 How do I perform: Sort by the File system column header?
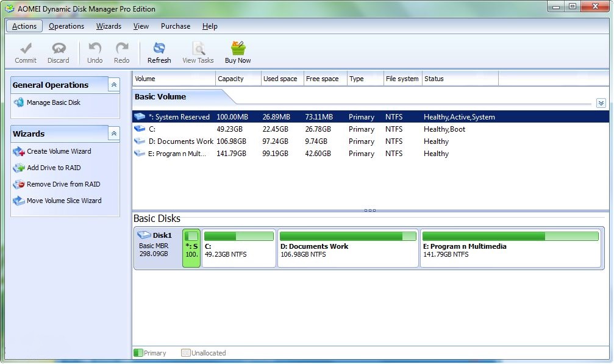(x=402, y=79)
